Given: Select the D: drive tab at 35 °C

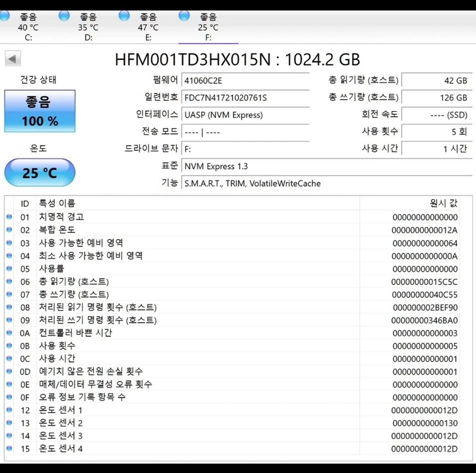Looking at the screenshot, I should click(88, 26).
